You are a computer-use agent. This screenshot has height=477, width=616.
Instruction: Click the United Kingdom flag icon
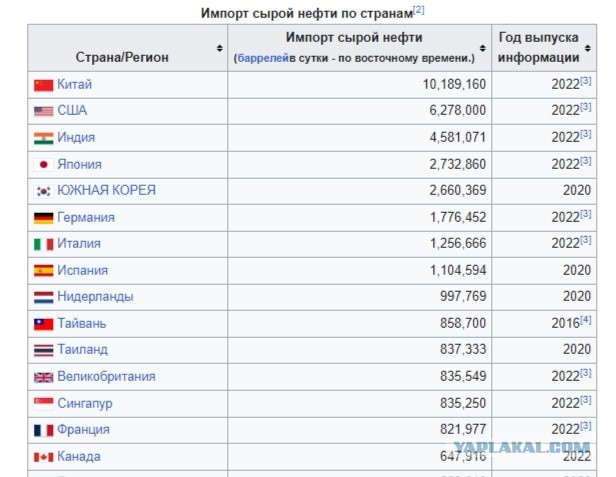[43, 377]
